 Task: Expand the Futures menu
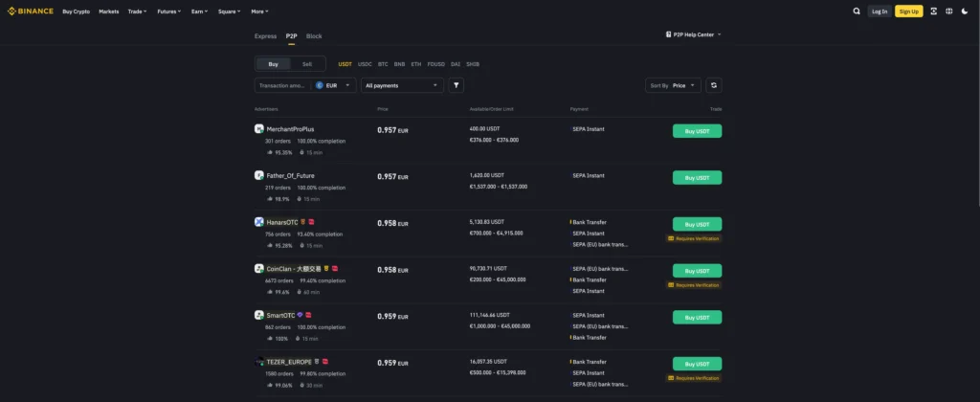click(x=169, y=11)
